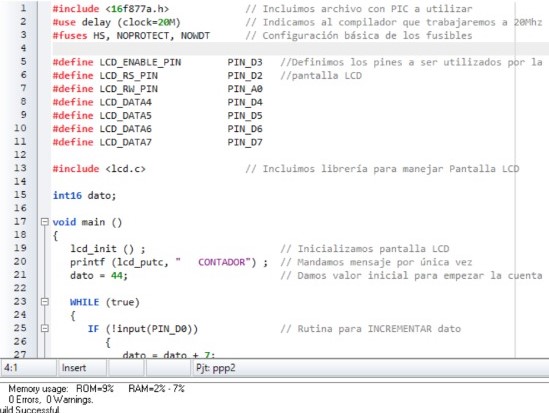
Task: Click line number 12 in gutter
Action: 20,154
